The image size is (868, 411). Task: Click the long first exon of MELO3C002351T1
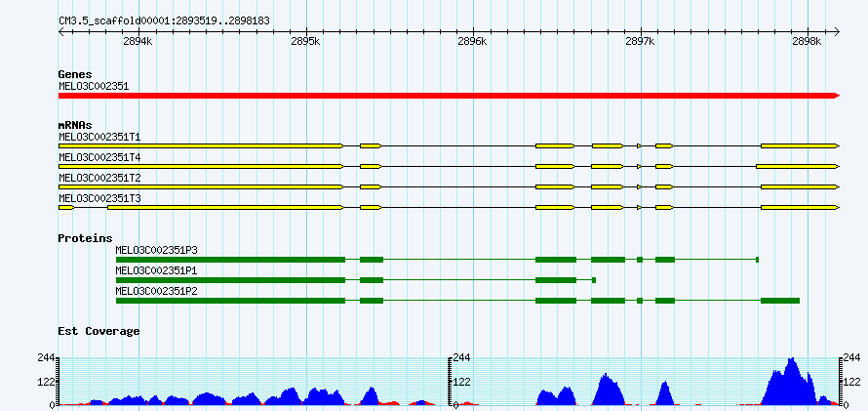pos(201,145)
